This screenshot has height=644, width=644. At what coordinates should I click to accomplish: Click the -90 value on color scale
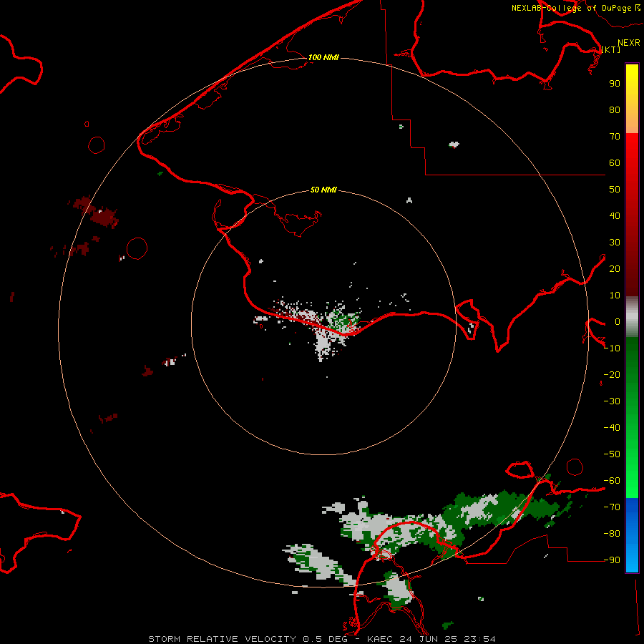click(612, 560)
